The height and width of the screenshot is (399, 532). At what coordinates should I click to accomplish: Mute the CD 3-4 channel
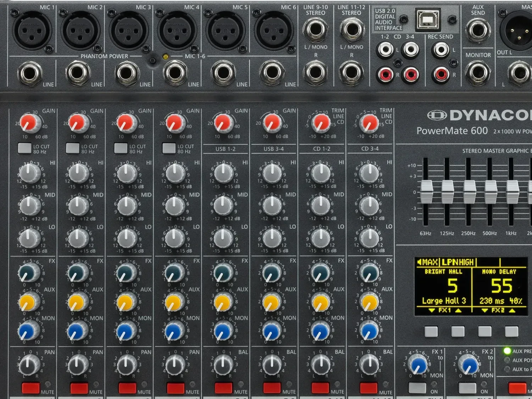pos(368,388)
